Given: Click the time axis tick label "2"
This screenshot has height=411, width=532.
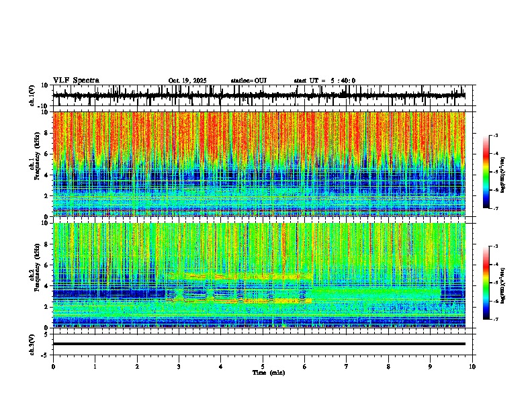Looking at the screenshot, I should [137, 367].
